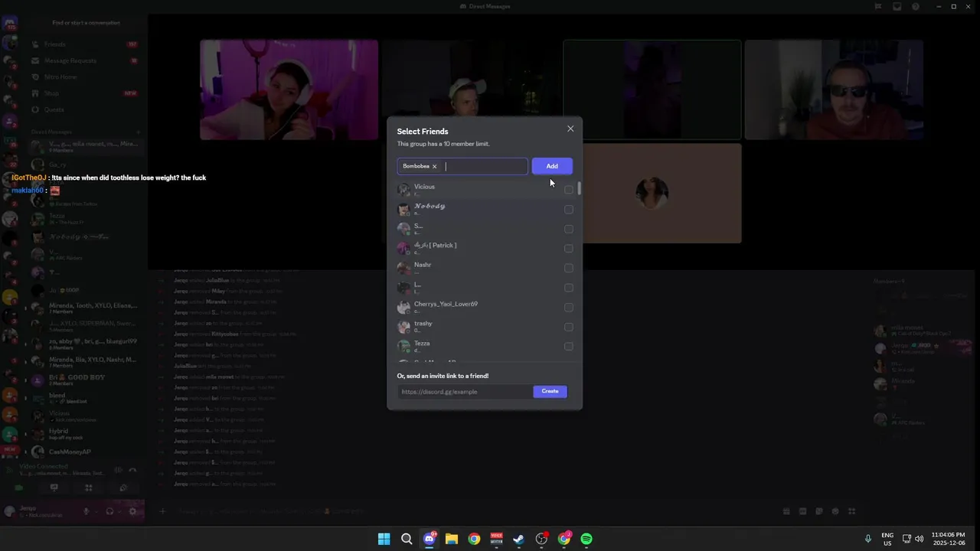Open the Discord inbox icon in title bar
The height and width of the screenshot is (551, 980).
(897, 6)
